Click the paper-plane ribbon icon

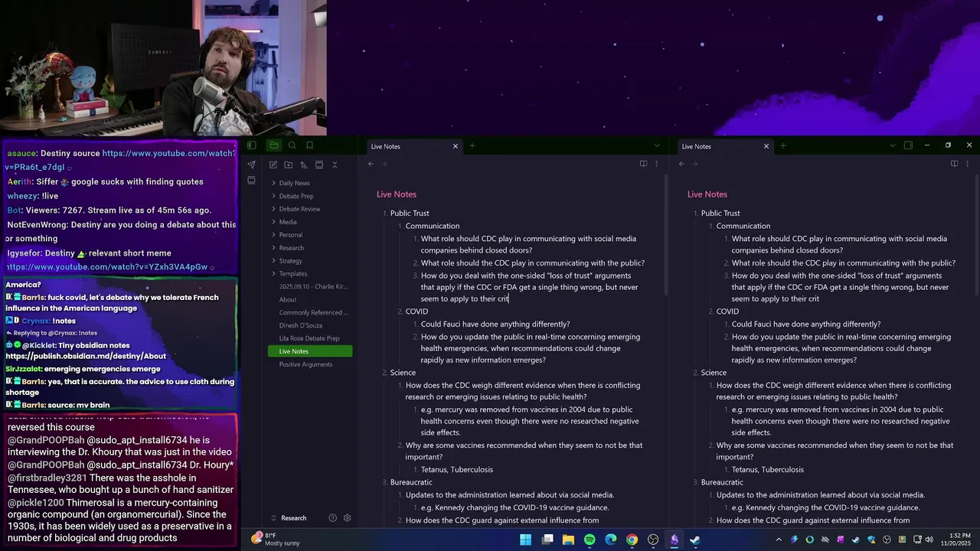251,165
